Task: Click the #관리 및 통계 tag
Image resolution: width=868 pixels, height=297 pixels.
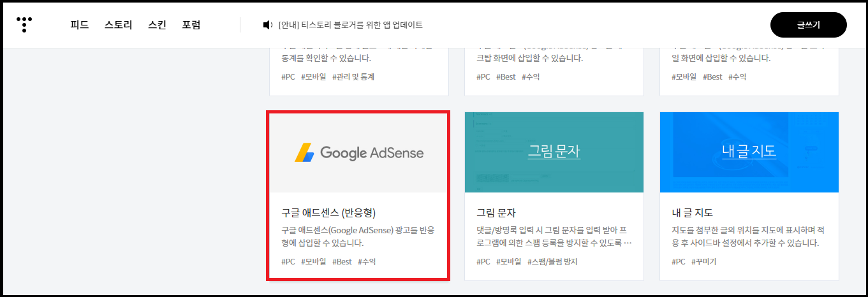Action: pos(353,76)
